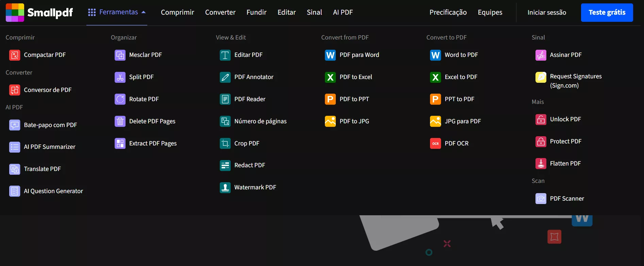Click the Editar PDF icon

tap(225, 55)
